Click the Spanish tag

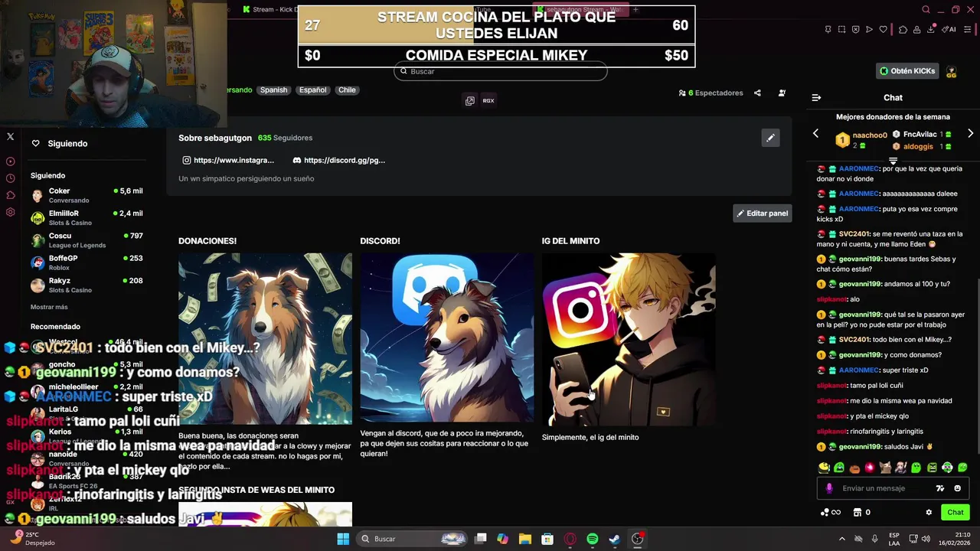tap(273, 90)
